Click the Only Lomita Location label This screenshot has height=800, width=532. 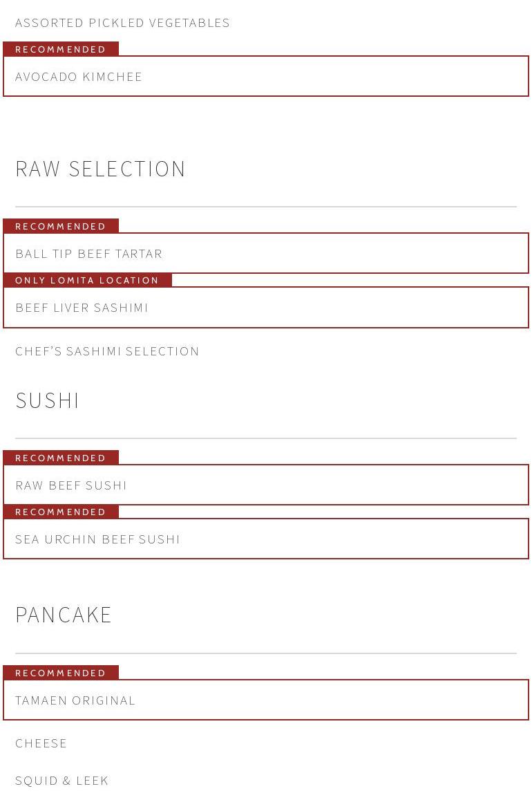tap(87, 280)
